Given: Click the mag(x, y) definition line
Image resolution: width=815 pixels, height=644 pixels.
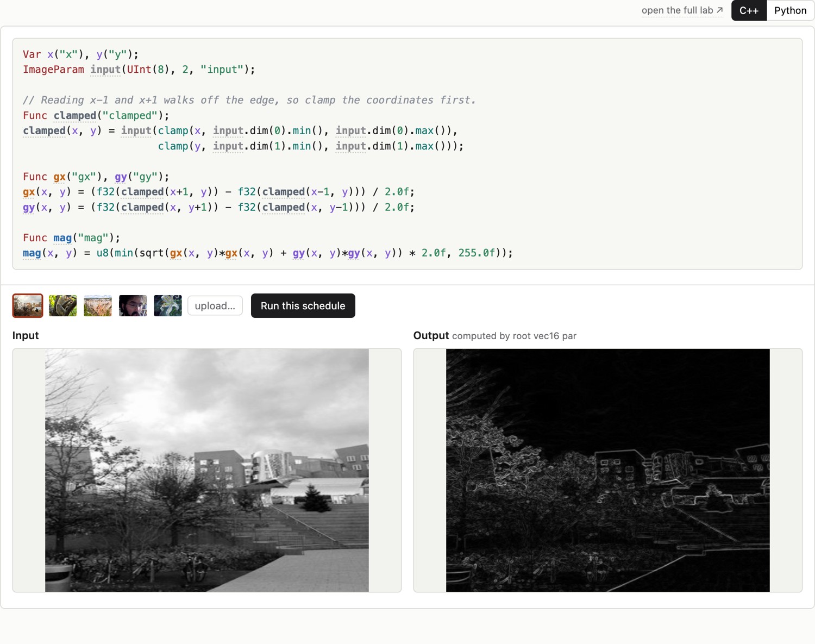Looking at the screenshot, I should point(268,253).
